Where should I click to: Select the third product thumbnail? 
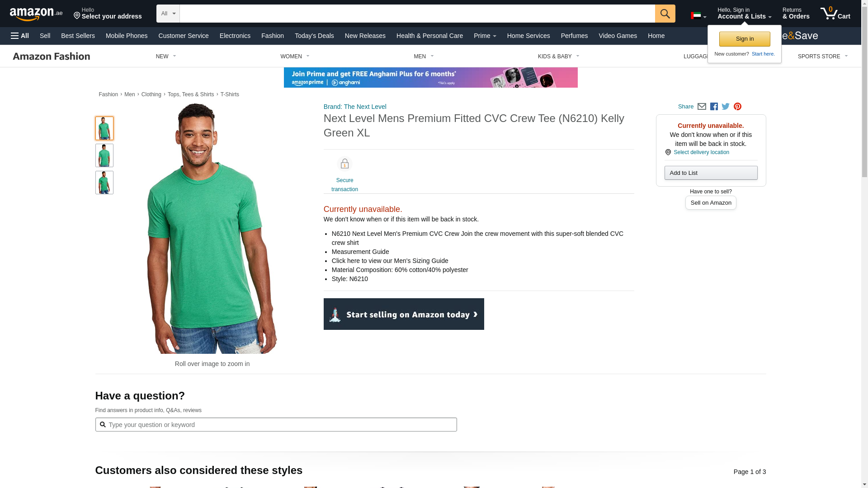[104, 183]
